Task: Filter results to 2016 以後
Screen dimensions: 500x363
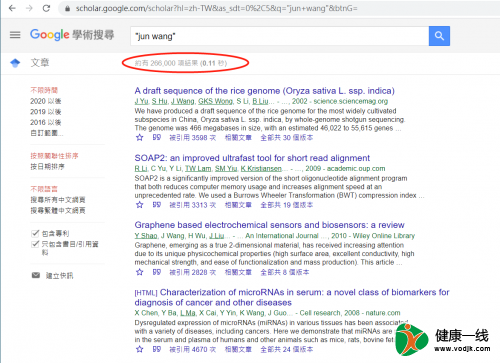Action: point(46,122)
